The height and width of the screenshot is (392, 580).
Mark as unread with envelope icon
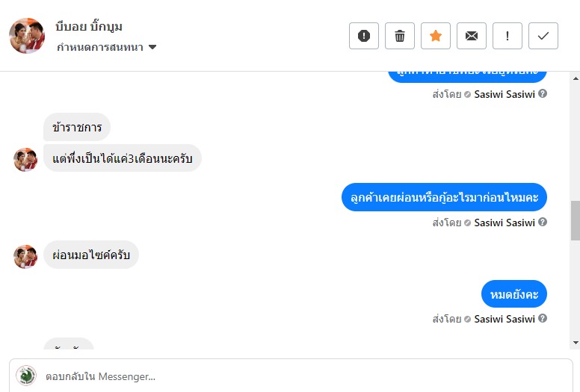pyautogui.click(x=471, y=36)
